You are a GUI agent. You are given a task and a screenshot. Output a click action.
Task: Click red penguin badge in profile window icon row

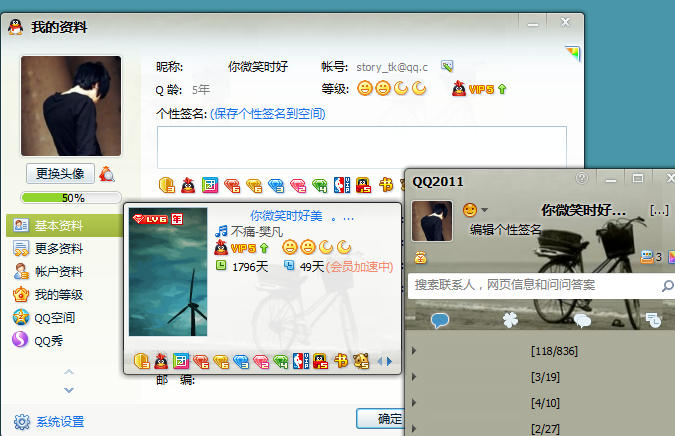click(x=188, y=186)
